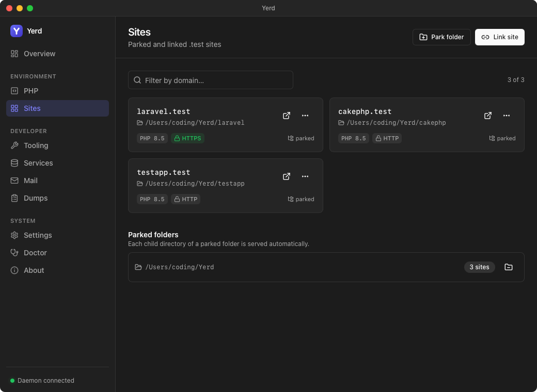The height and width of the screenshot is (392, 537).
Task: Click the HTTP badge on cakephp.test
Action: (x=387, y=138)
